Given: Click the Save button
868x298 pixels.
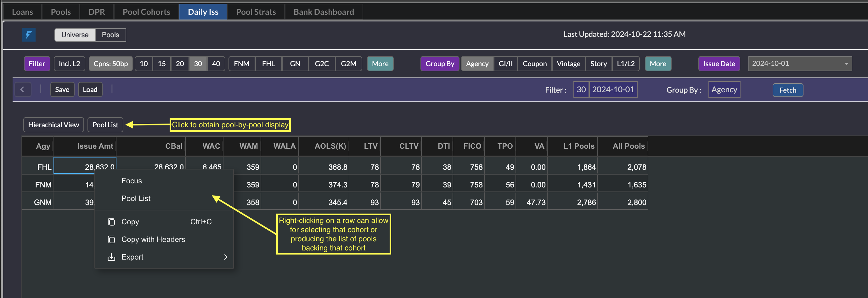Looking at the screenshot, I should coord(62,90).
